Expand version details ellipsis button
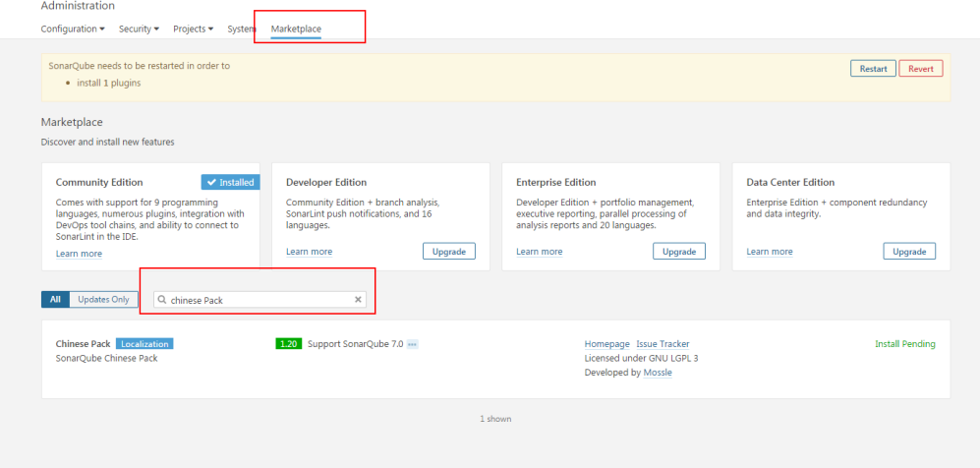Viewport: 980px width, 468px height. [413, 344]
